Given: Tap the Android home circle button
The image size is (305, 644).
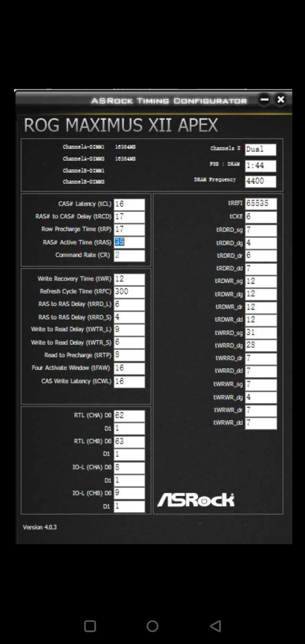Looking at the screenshot, I should [x=152, y=626].
